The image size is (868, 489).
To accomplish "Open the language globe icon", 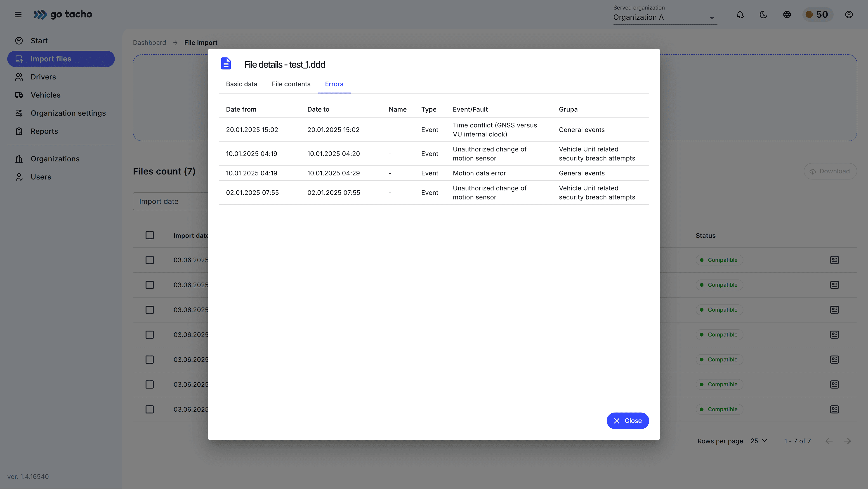I will coord(787,14).
